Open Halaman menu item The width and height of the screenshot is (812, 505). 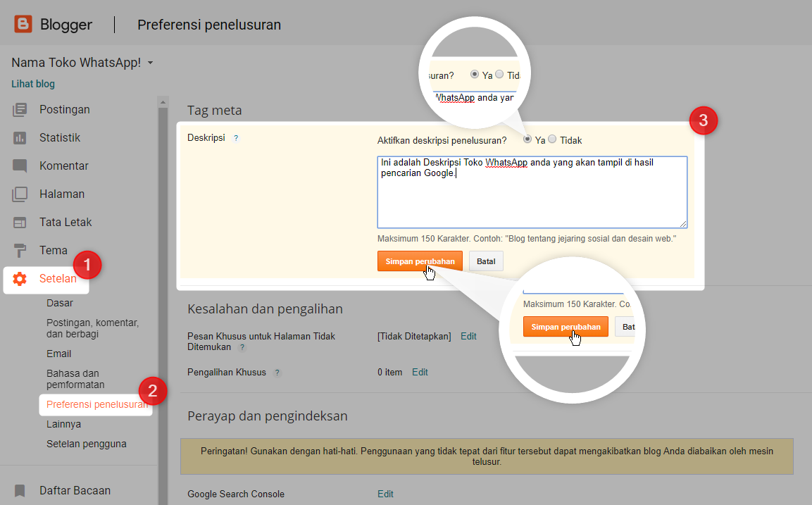coord(62,194)
